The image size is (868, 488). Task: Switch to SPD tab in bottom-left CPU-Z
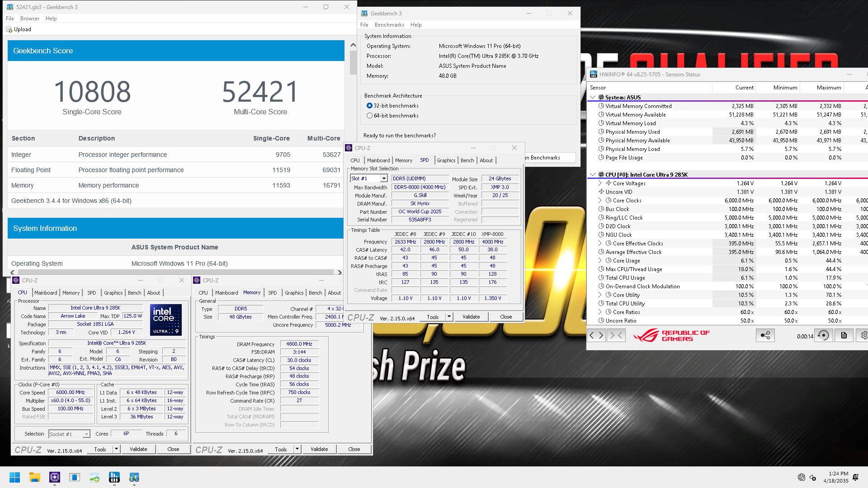click(x=92, y=293)
